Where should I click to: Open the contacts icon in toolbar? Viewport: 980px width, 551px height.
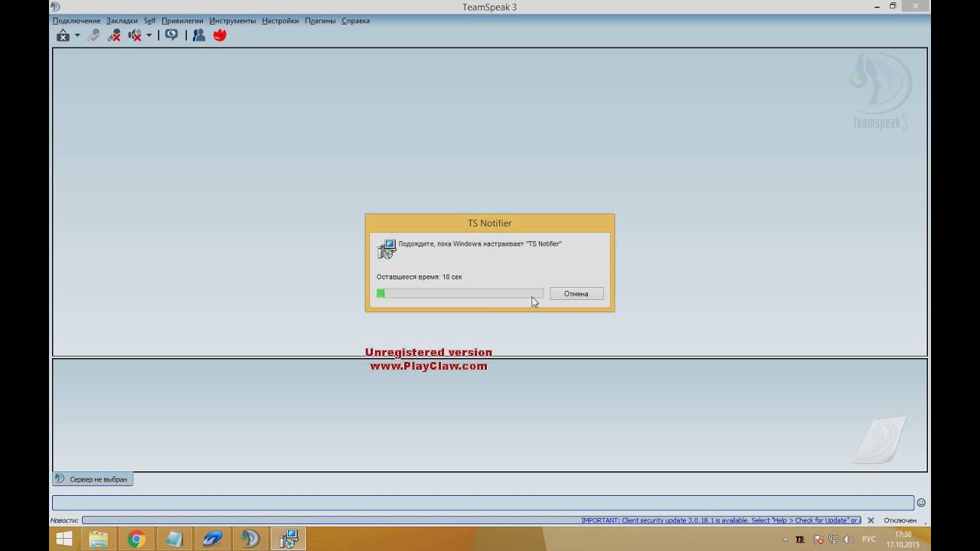pos(199,35)
